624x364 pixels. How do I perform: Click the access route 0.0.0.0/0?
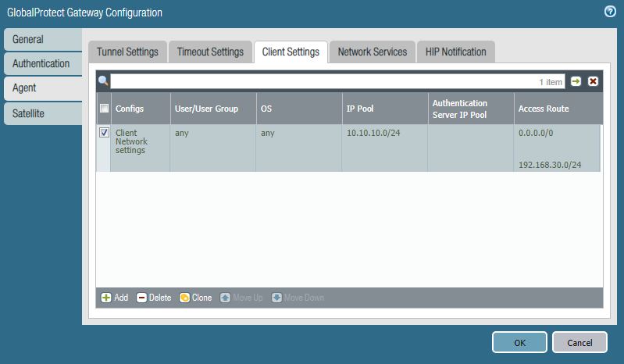[x=536, y=133]
